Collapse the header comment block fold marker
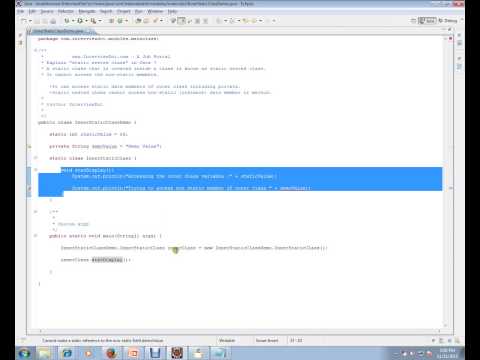 pyautogui.click(x=35, y=50)
